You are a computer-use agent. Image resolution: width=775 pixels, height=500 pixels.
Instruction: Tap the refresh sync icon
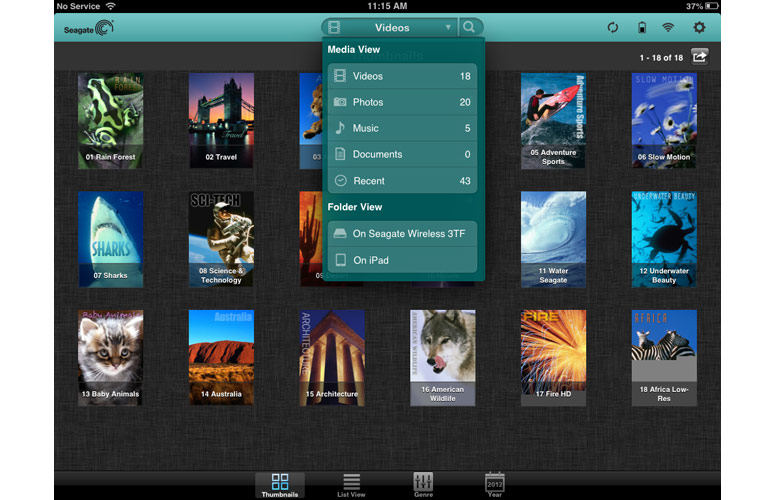612,28
